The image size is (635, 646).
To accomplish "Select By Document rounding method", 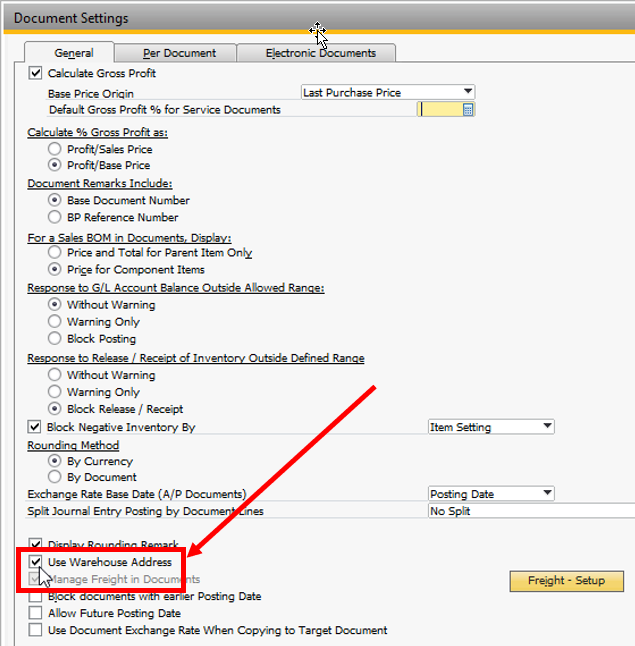I will click(x=55, y=478).
